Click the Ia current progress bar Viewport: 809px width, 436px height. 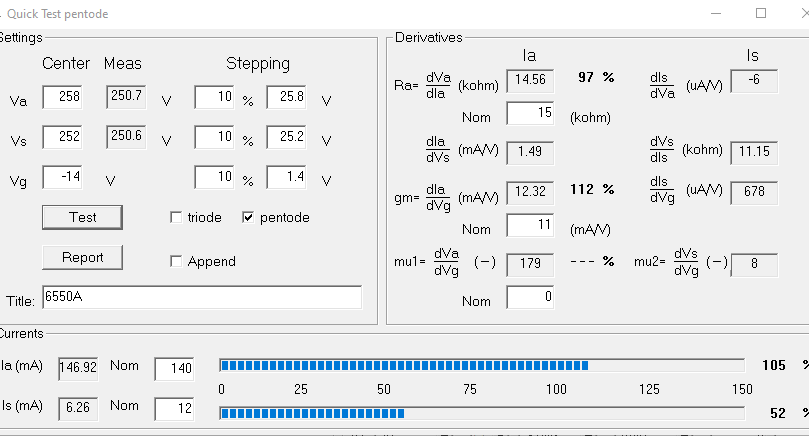[x=481, y=365]
